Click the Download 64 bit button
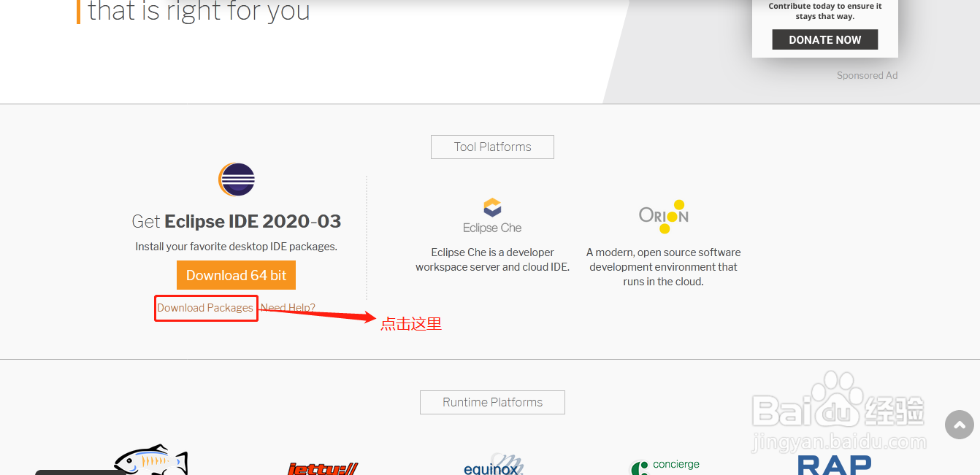The height and width of the screenshot is (475, 980). (236, 275)
